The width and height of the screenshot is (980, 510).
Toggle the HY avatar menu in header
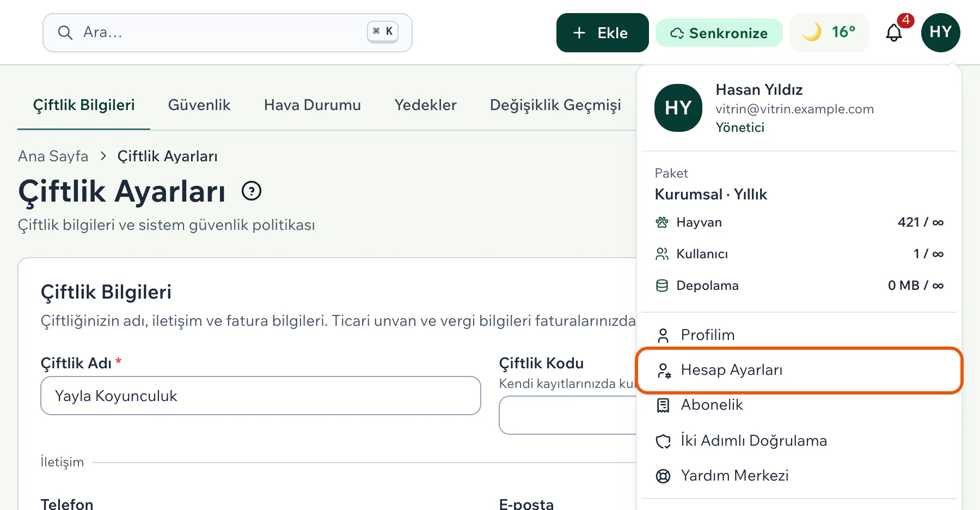(x=940, y=33)
